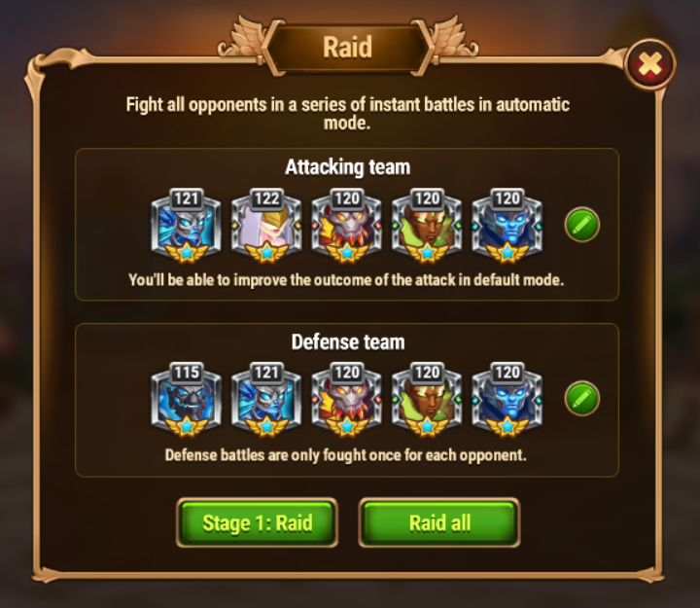Viewport: 700px width, 608px height.
Task: Pick the green hooded hero in attacking team
Action: click(x=427, y=226)
